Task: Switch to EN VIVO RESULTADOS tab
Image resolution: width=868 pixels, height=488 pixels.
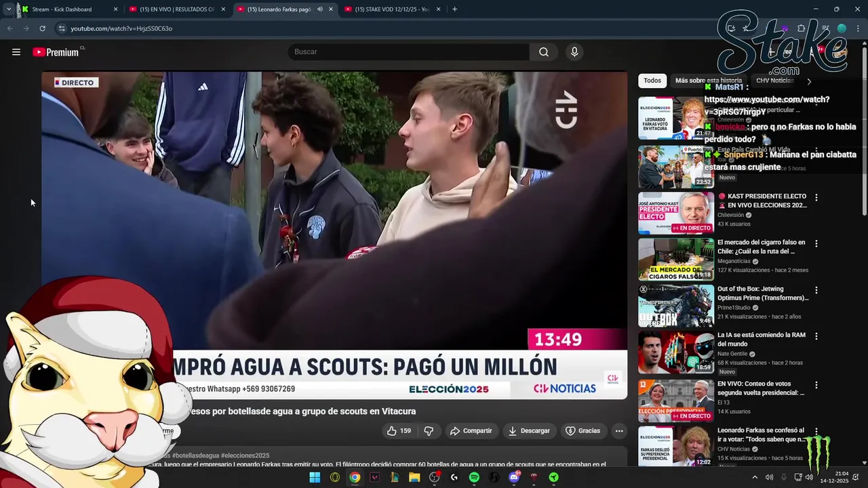Action: (x=176, y=9)
